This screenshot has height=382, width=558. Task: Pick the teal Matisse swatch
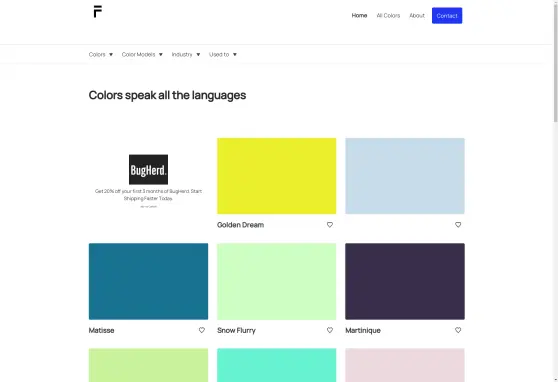[148, 281]
